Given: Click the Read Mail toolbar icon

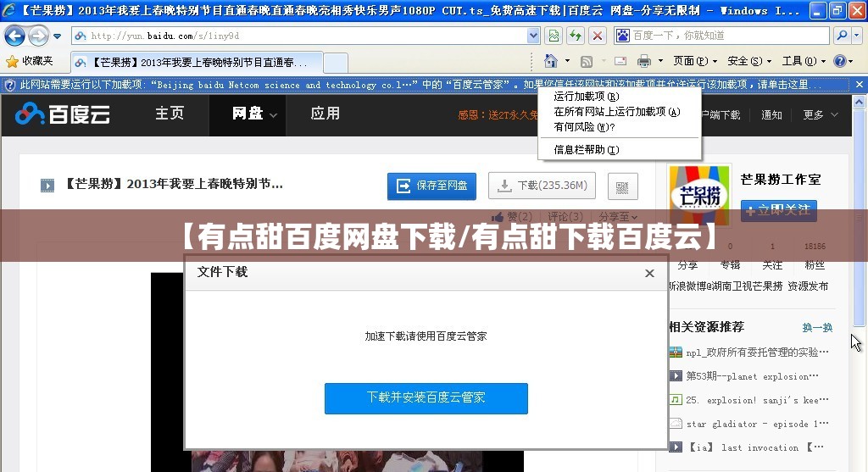Looking at the screenshot, I should [x=620, y=61].
